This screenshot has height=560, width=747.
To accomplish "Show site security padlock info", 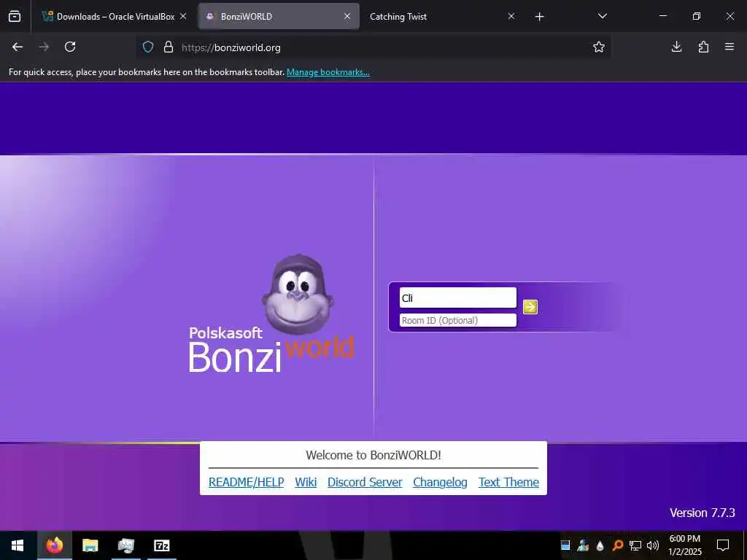I will pyautogui.click(x=169, y=47).
